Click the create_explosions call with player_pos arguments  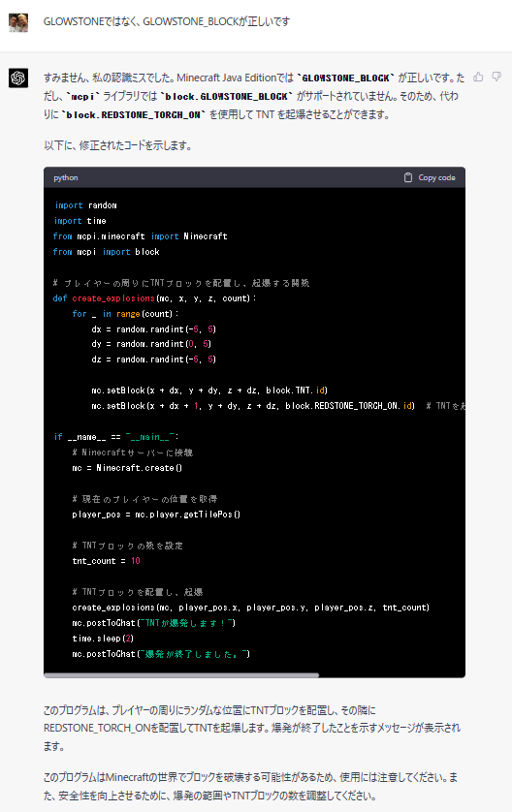(251, 608)
